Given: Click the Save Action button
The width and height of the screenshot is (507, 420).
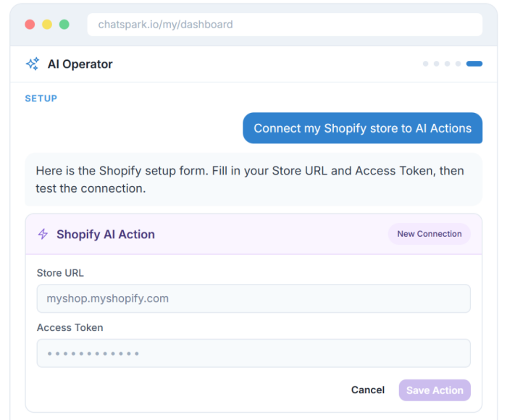Looking at the screenshot, I should coord(435,390).
